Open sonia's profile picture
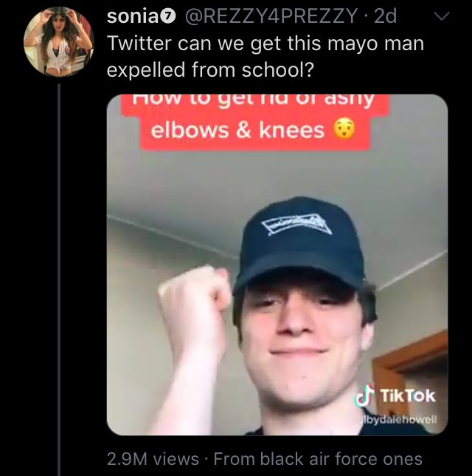The width and height of the screenshot is (472, 476). pyautogui.click(x=59, y=42)
